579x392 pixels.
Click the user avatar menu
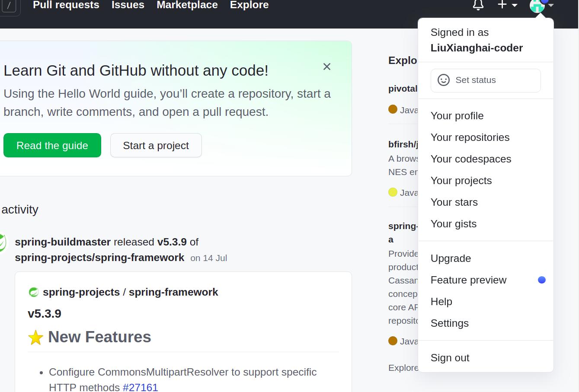pos(541,5)
